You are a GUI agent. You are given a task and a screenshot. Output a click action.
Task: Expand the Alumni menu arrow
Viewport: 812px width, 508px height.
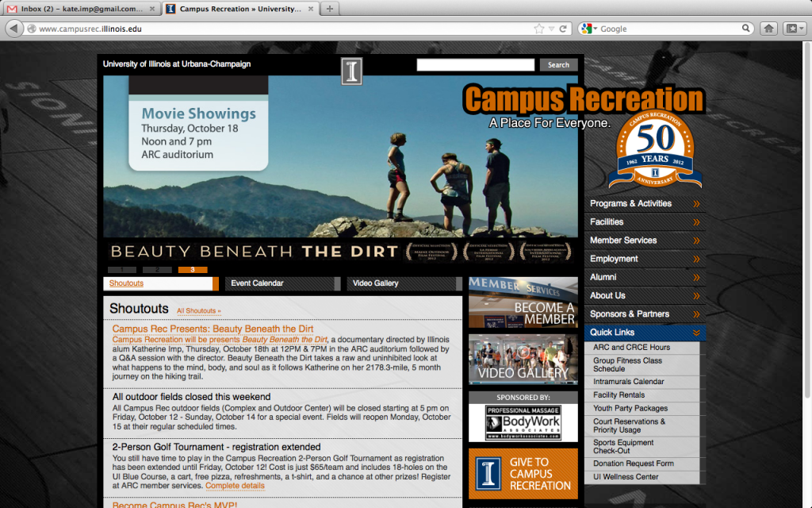pyautogui.click(x=696, y=277)
